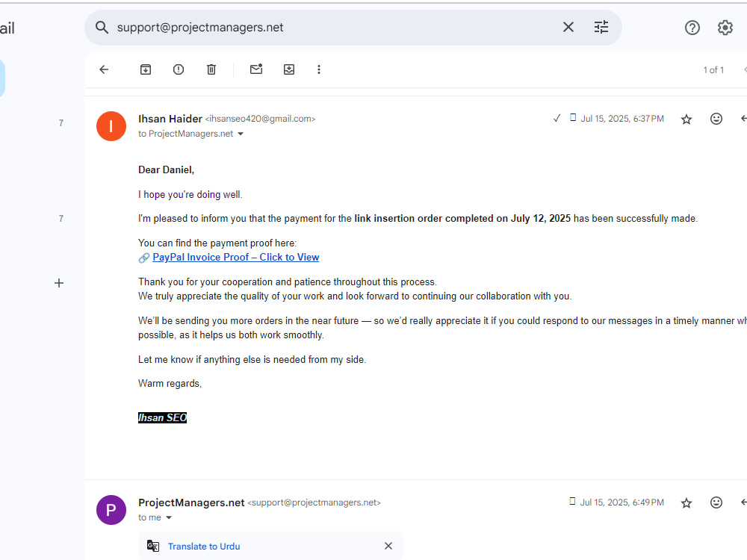Click Translate to Urdu

pos(204,547)
